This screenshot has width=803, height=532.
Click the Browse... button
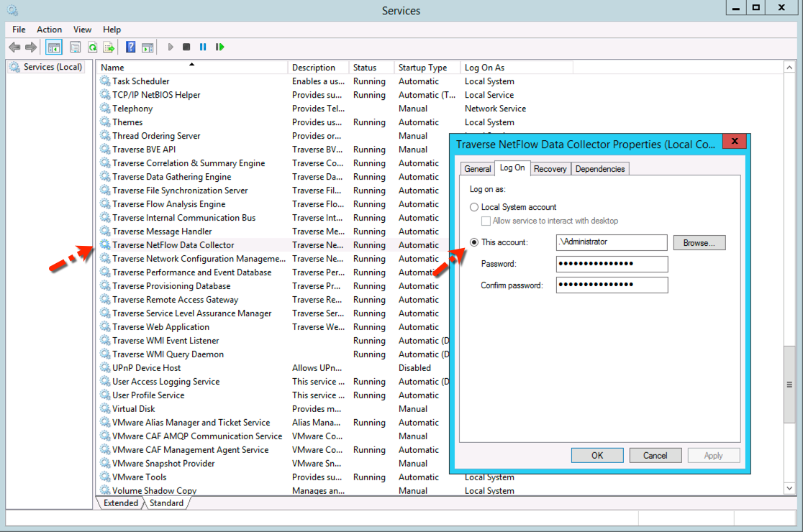coord(699,243)
